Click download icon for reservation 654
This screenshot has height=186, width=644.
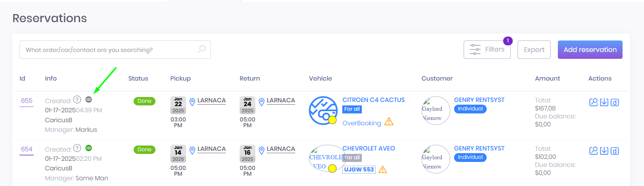(x=604, y=151)
